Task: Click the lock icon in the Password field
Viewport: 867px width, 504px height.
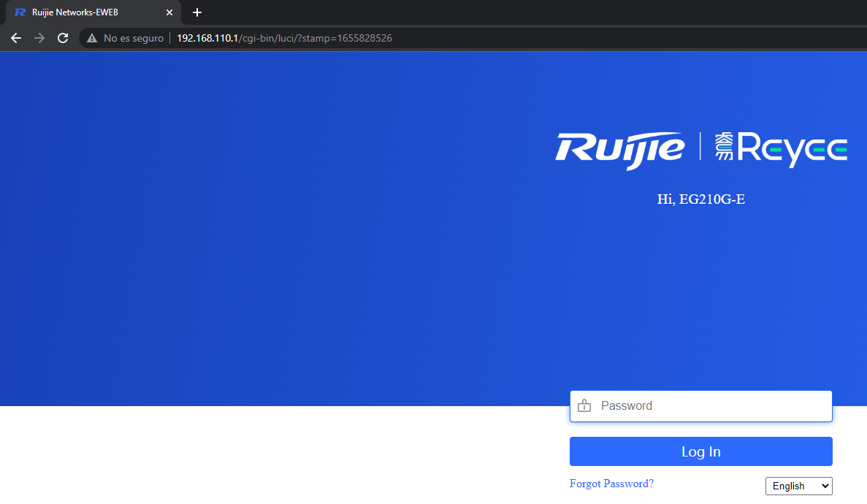Action: (584, 406)
